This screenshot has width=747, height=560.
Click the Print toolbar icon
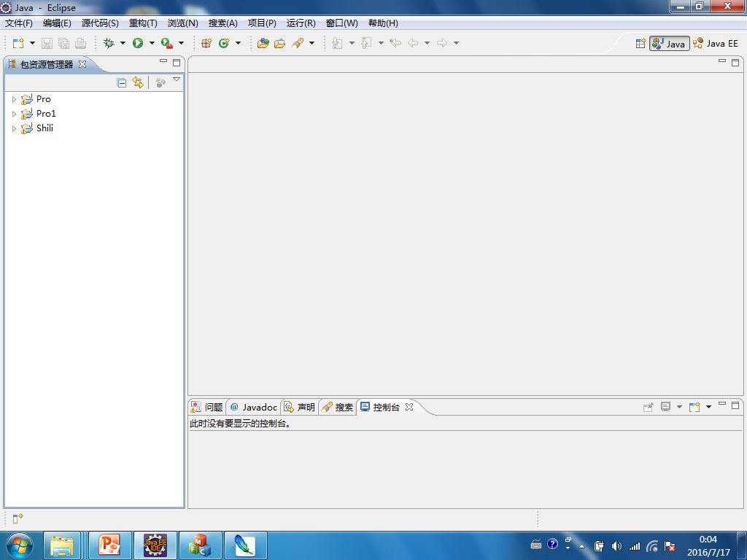[80, 43]
